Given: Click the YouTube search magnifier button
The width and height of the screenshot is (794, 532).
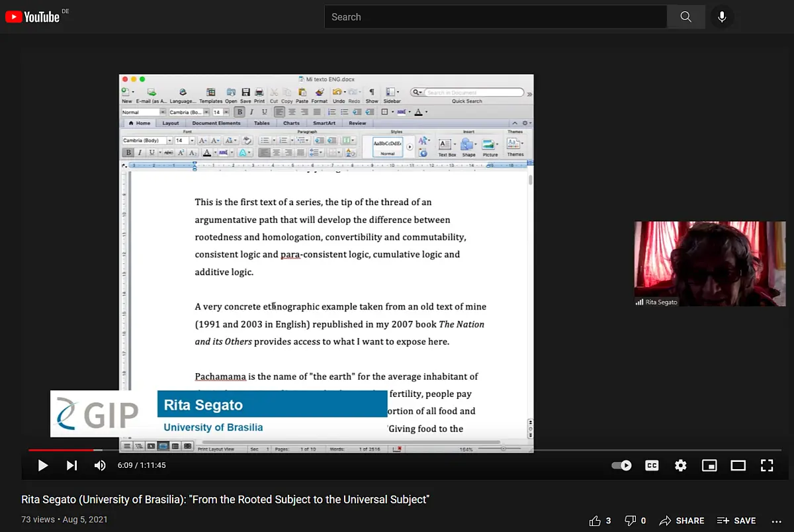Looking at the screenshot, I should tap(686, 17).
